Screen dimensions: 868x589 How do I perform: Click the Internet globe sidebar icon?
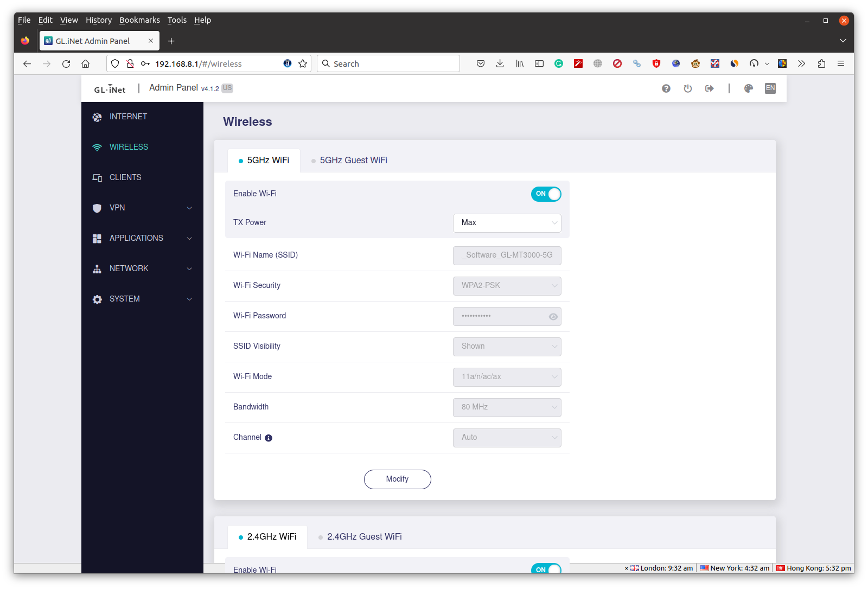click(x=97, y=117)
